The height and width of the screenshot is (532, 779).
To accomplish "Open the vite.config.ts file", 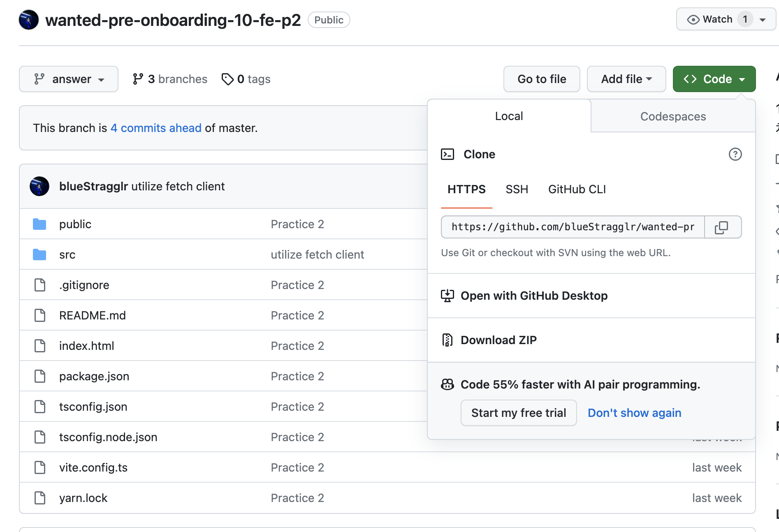I will [93, 467].
